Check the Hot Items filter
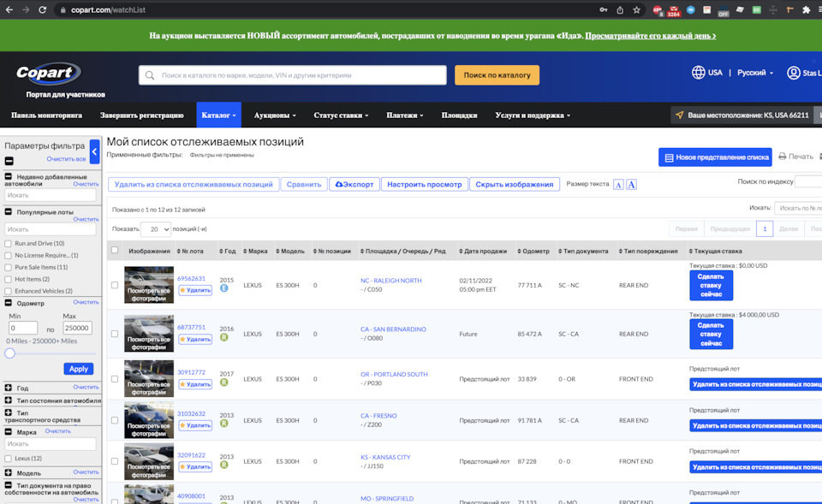This screenshot has width=822, height=504. (x=8, y=279)
